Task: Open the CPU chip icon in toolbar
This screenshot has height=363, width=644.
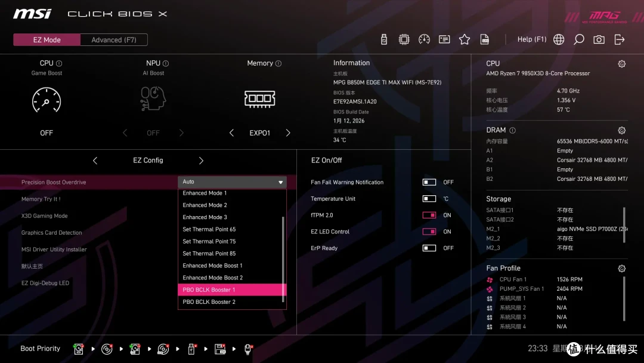Action: pos(404,39)
